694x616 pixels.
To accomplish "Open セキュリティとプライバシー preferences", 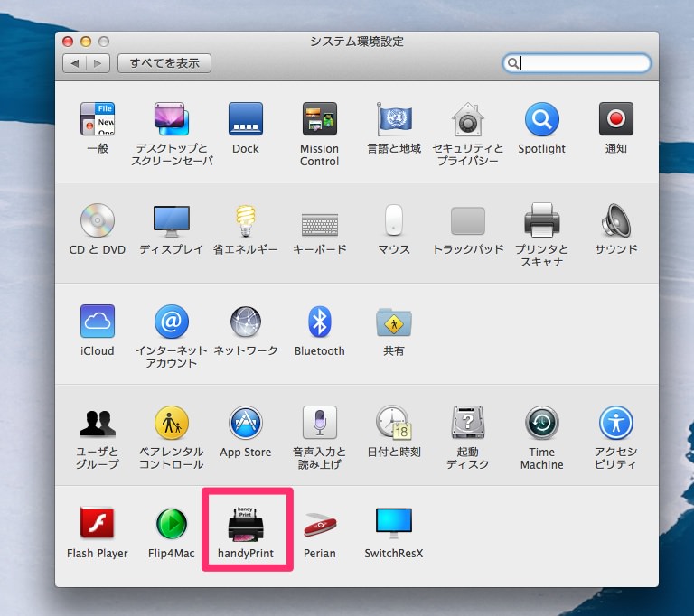I will [468, 119].
